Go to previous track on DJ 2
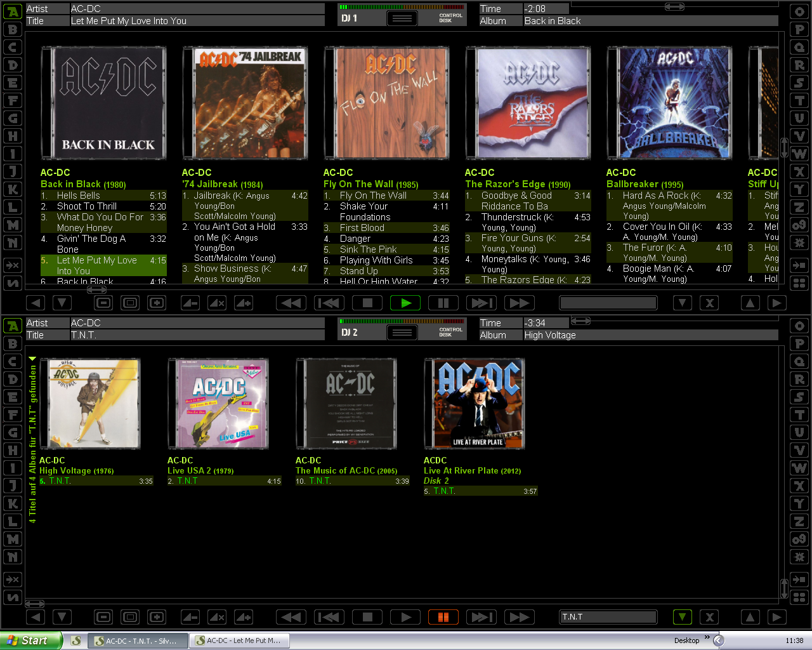 click(x=329, y=617)
